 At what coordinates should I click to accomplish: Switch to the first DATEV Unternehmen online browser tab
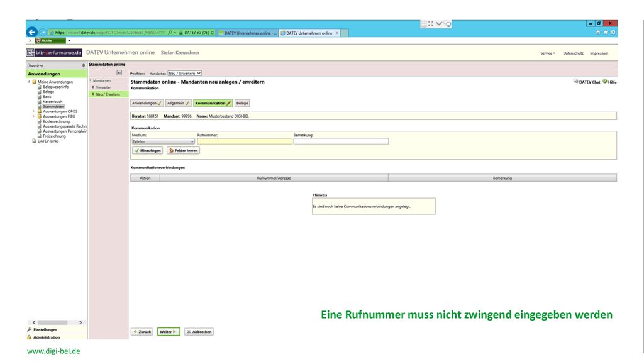pos(248,33)
